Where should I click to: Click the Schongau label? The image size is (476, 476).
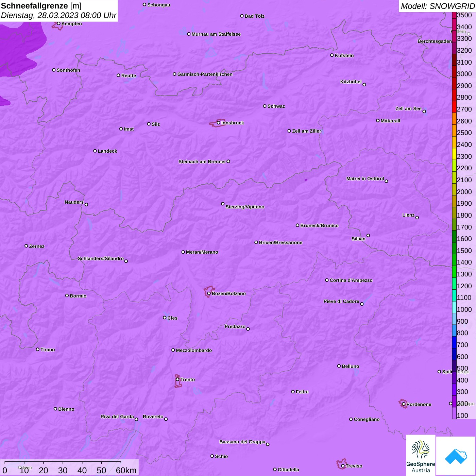pyautogui.click(x=159, y=5)
